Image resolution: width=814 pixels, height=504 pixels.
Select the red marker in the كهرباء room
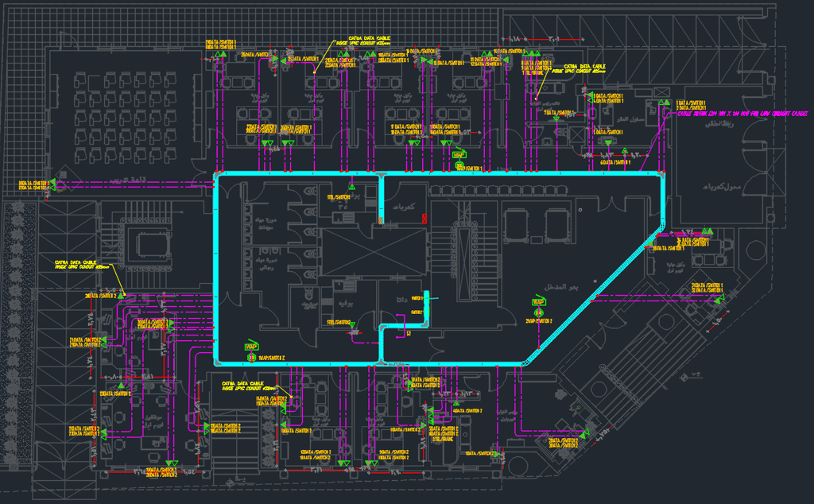pos(424,219)
